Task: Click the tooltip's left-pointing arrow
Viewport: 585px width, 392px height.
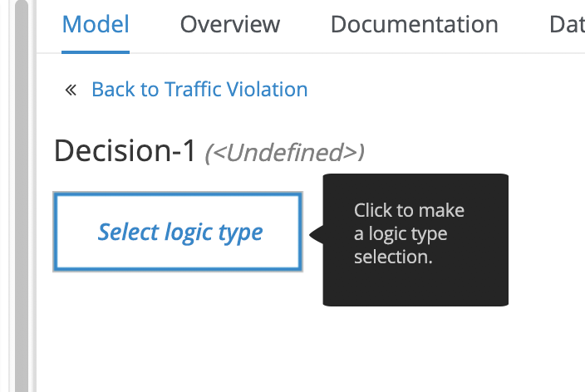Action: pos(315,234)
